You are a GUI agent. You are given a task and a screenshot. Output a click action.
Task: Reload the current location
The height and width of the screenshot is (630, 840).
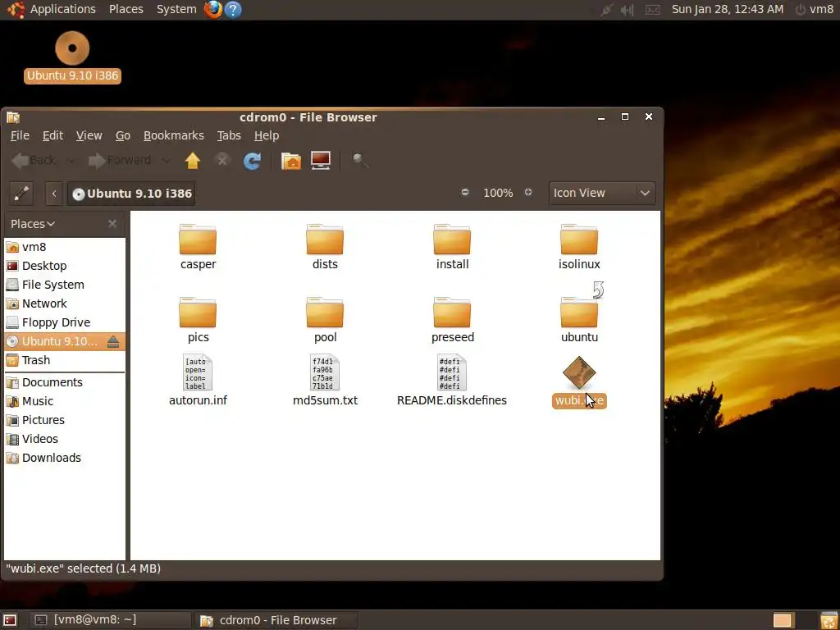pos(252,160)
